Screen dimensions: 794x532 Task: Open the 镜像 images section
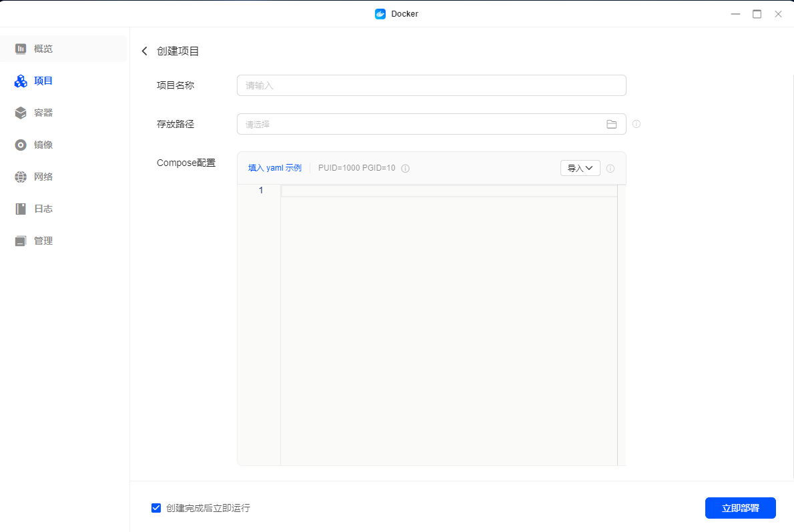[43, 144]
